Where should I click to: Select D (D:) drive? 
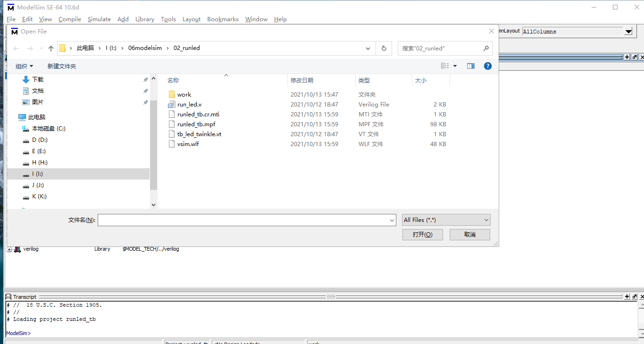[x=40, y=140]
